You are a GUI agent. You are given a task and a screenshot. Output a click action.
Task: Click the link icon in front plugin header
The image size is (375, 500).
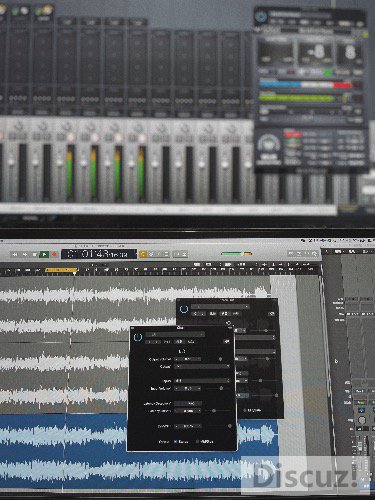226,342
